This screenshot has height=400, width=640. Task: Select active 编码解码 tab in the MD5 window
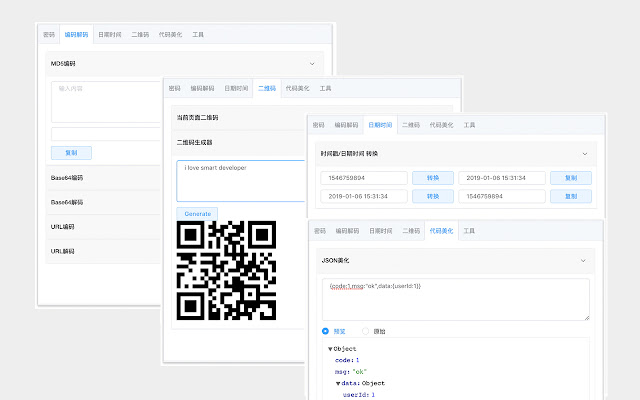[76, 35]
